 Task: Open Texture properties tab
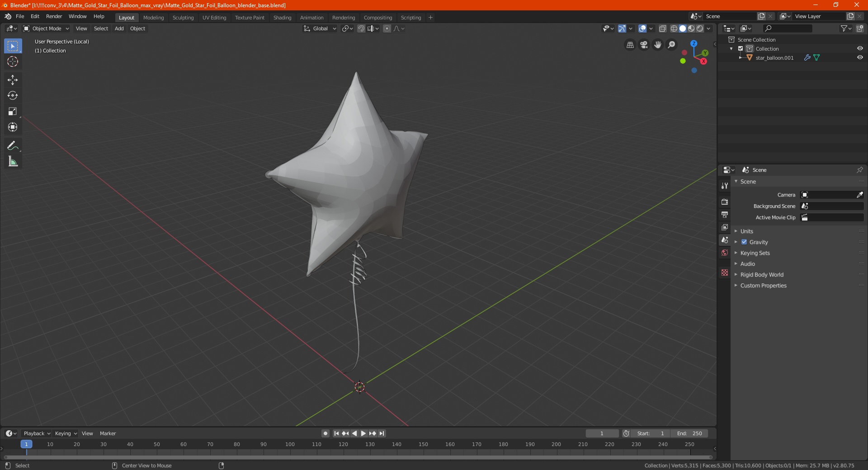(x=725, y=273)
